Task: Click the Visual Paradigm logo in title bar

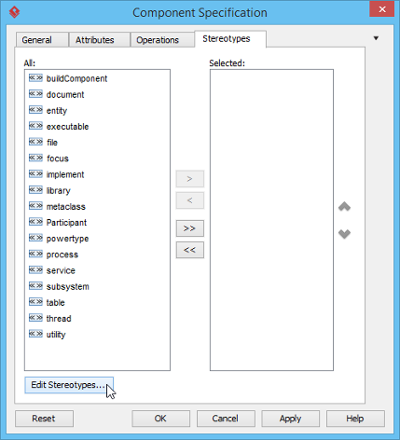Action: coord(14,13)
